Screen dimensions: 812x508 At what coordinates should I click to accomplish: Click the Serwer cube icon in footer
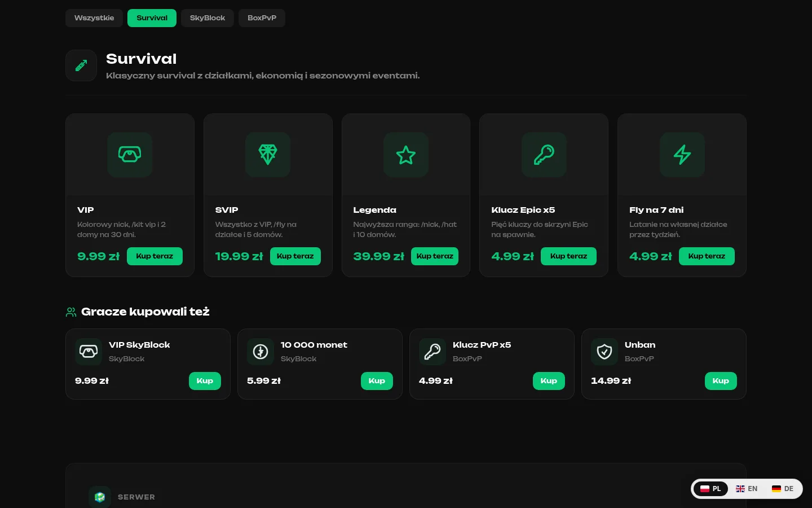[x=100, y=497]
